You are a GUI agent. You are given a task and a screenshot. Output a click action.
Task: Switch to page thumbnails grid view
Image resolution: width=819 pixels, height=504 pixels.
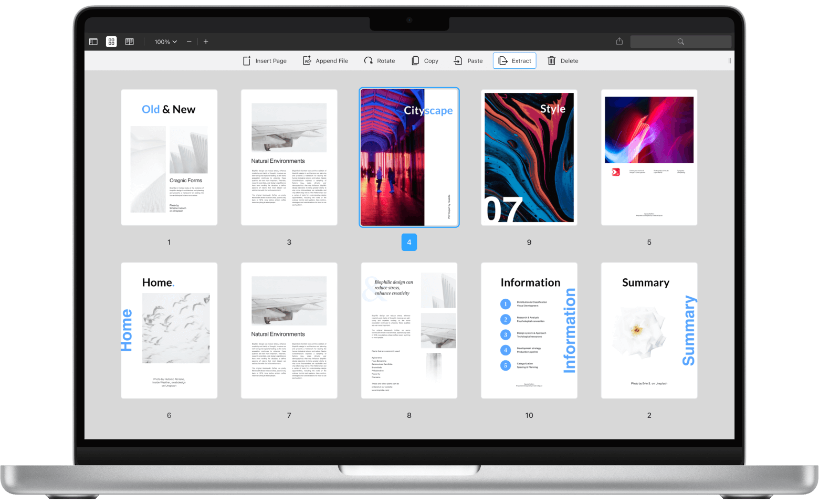click(x=111, y=41)
